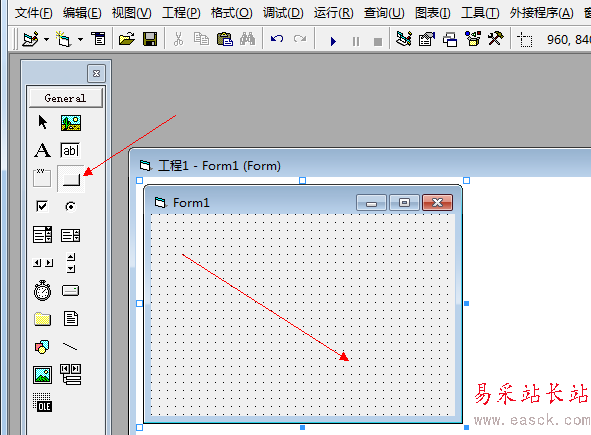Open the Form Layout window icon
591x435 pixels.
click(450, 39)
